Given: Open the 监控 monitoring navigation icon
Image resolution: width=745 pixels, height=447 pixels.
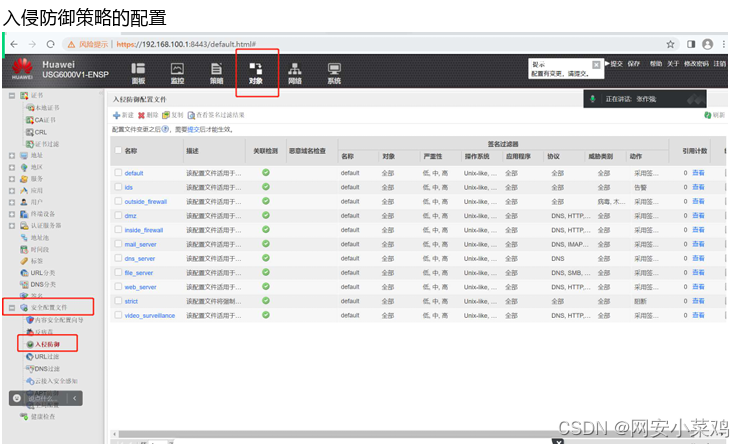Looking at the screenshot, I should click(x=177, y=73).
